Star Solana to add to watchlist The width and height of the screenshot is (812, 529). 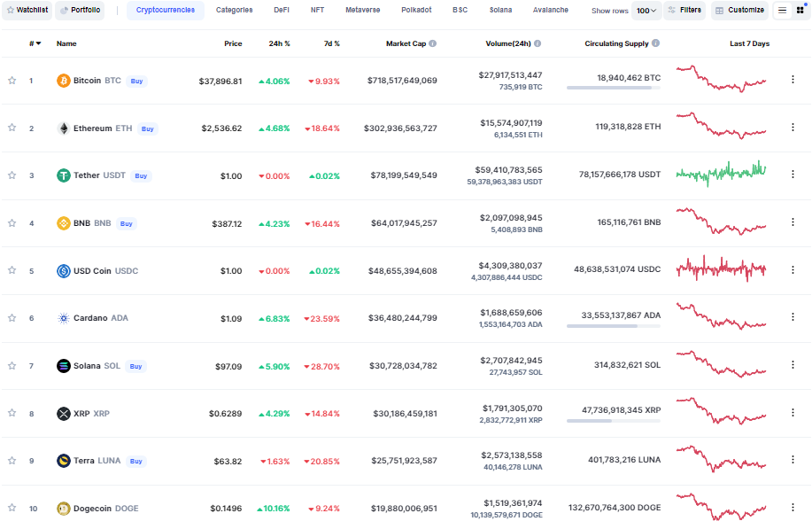[12, 365]
